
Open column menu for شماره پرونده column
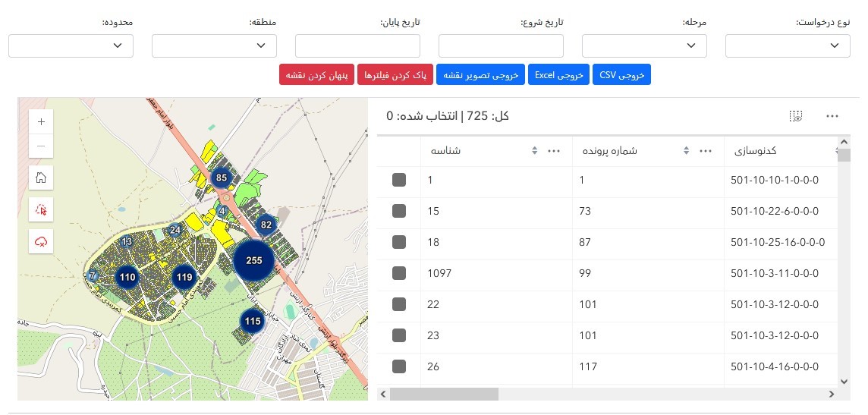coord(706,150)
